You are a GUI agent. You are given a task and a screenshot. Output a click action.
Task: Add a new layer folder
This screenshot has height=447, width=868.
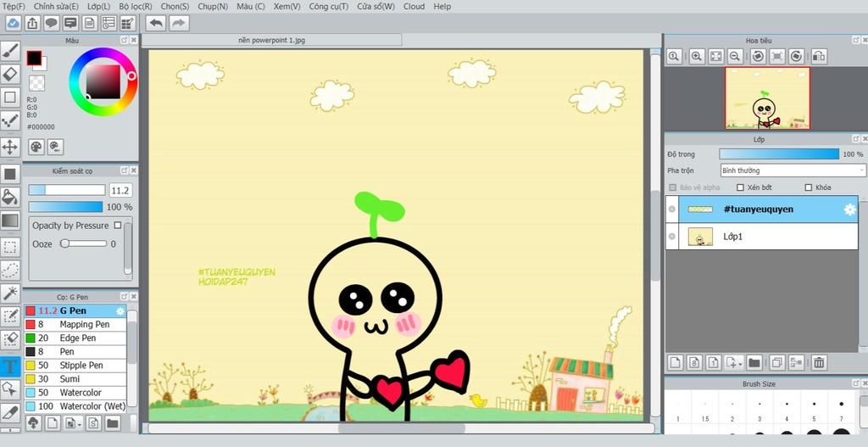[754, 363]
